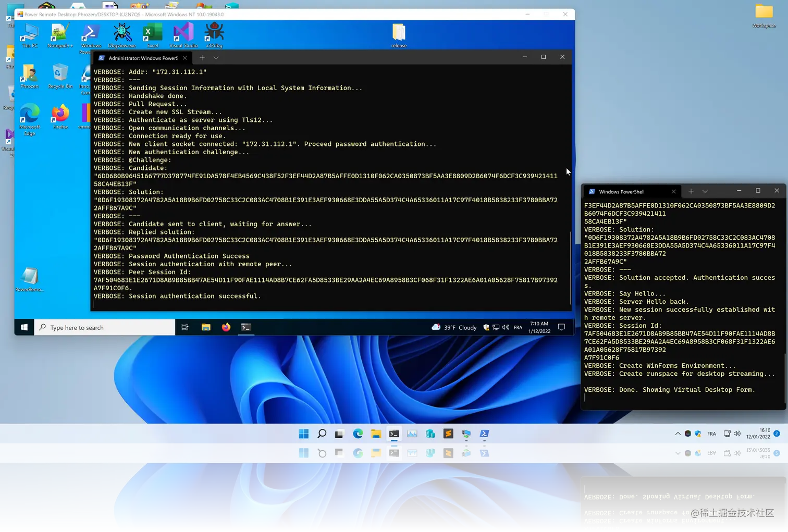Open the Notepad++ desktop shortcut
Viewport: 788px width, 532px height.
[x=60, y=35]
